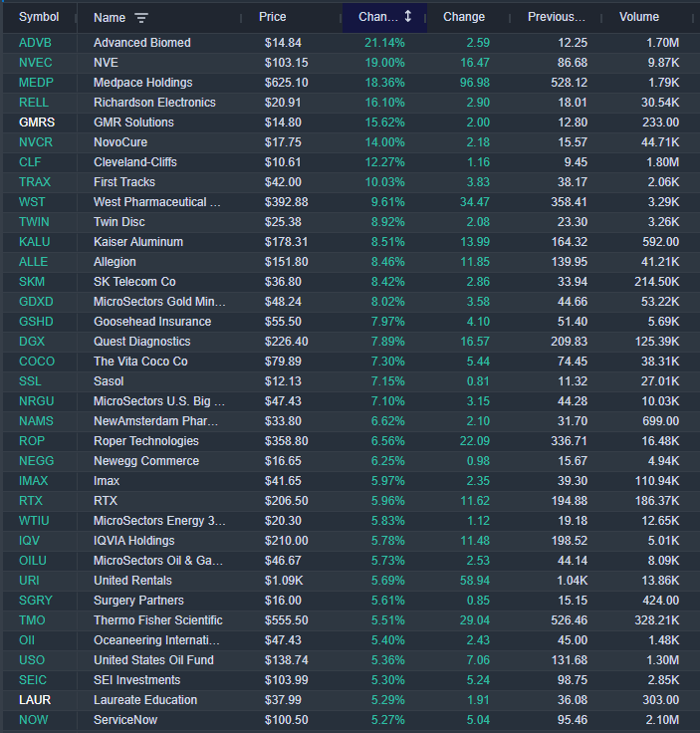
Task: Select the Goosehead Insurance name cell
Action: click(x=152, y=322)
